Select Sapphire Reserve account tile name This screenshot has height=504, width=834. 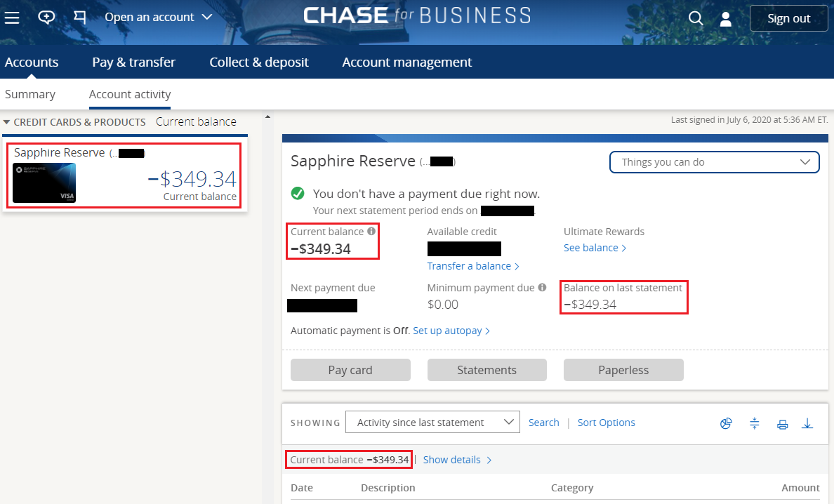click(x=60, y=152)
